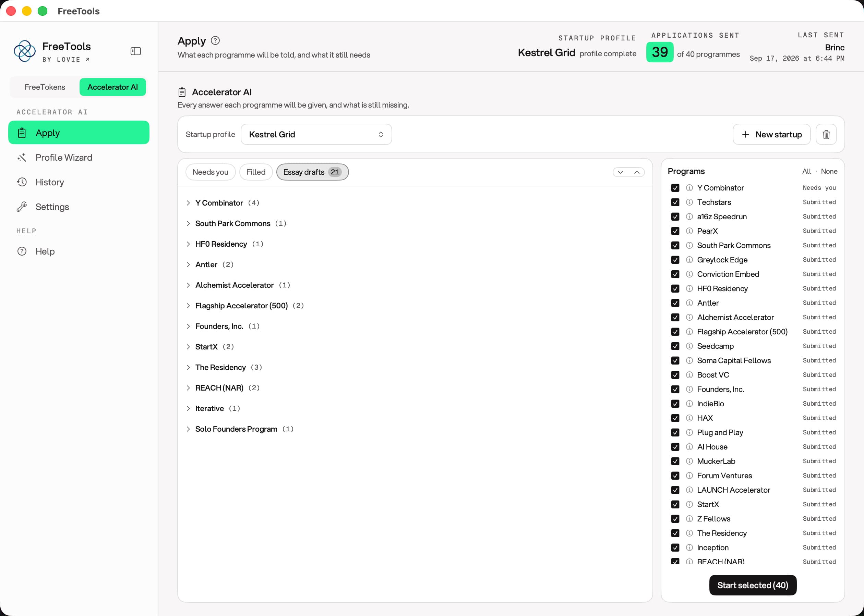Show info for Inception program
The height and width of the screenshot is (616, 864).
[x=689, y=547]
